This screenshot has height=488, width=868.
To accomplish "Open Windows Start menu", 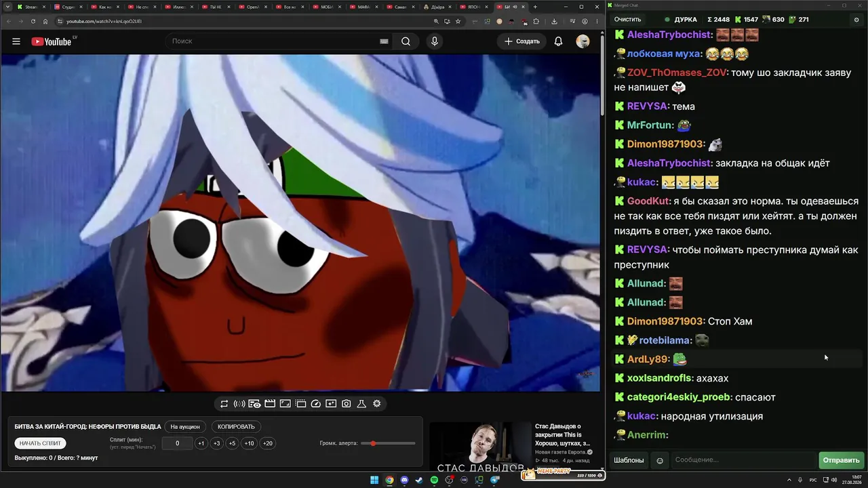I will [x=374, y=481].
